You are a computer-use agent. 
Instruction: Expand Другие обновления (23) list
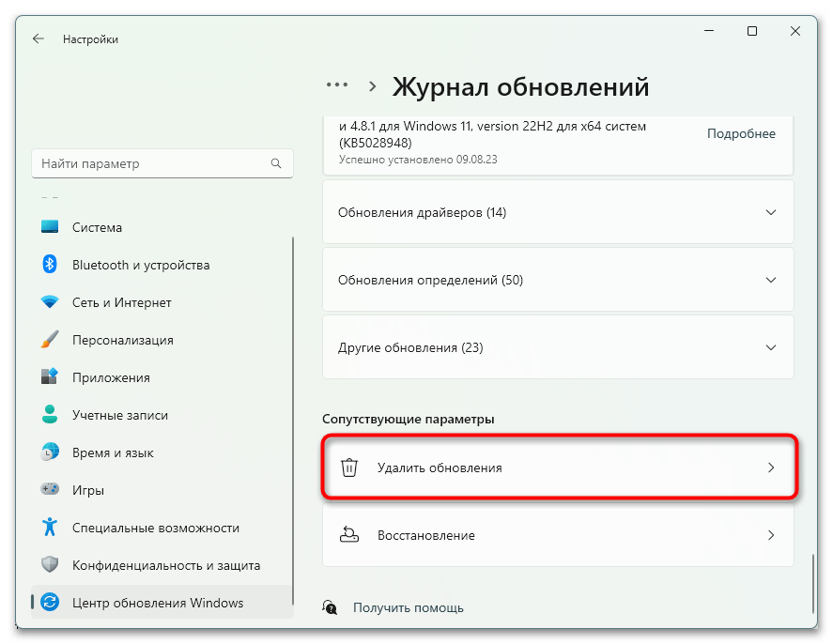(x=558, y=347)
